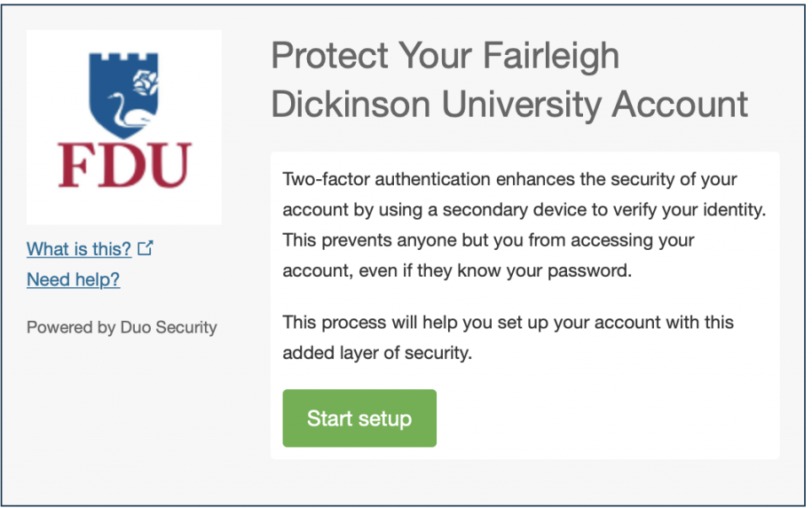Click the green Start setup button
The height and width of the screenshot is (508, 812).
tap(359, 418)
